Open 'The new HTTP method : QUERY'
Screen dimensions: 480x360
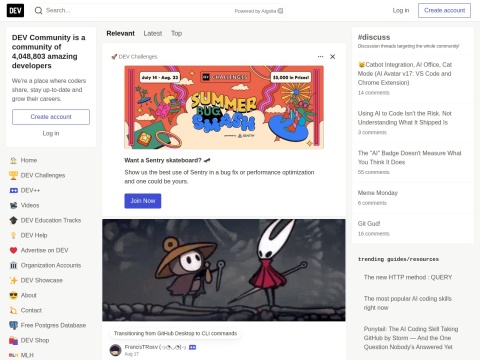pos(408,277)
